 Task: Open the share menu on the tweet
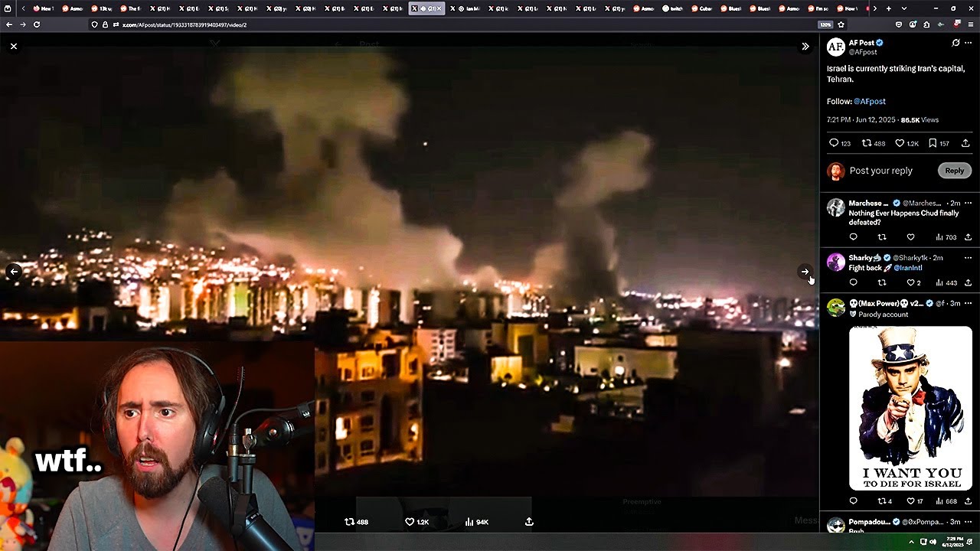click(965, 143)
